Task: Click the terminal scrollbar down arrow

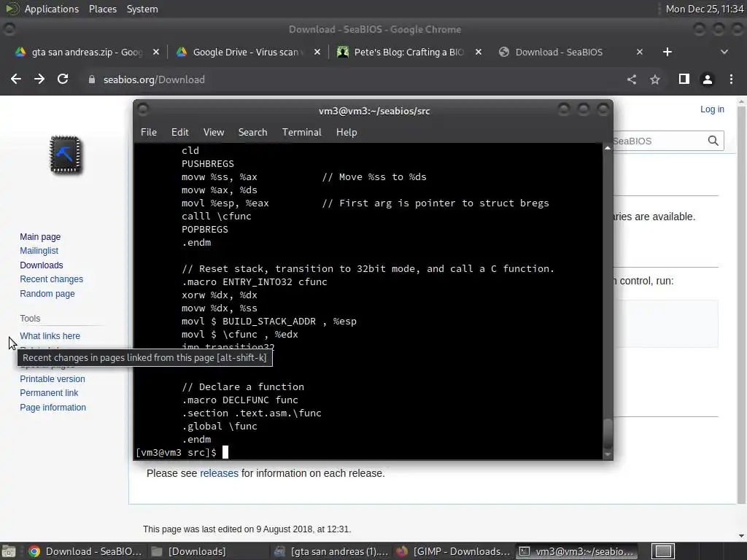Action: click(x=608, y=455)
